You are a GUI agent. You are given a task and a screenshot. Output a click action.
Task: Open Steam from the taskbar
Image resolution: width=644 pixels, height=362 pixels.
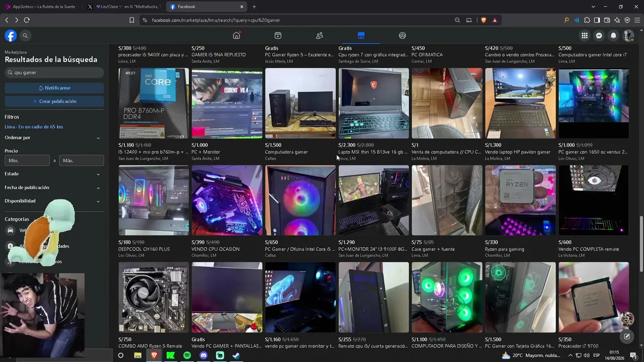click(x=236, y=355)
